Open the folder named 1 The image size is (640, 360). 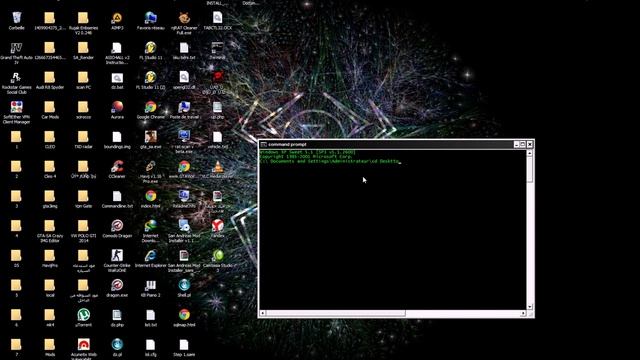16,137
